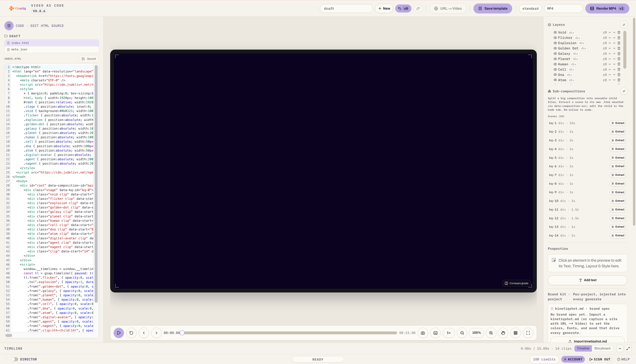Screen dimensions: 636x364
Task: Hide the Galaxy layer
Action: (555, 54)
